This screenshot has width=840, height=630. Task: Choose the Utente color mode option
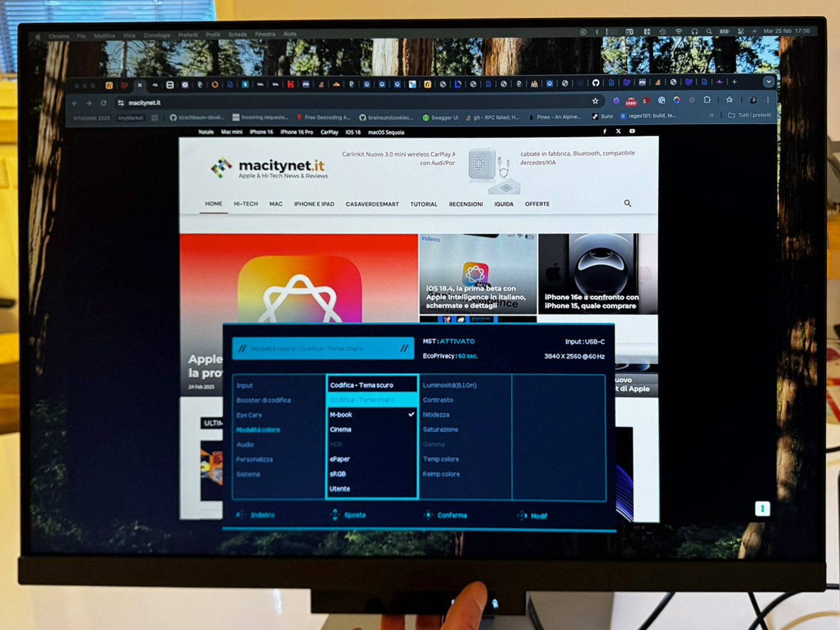(372, 489)
